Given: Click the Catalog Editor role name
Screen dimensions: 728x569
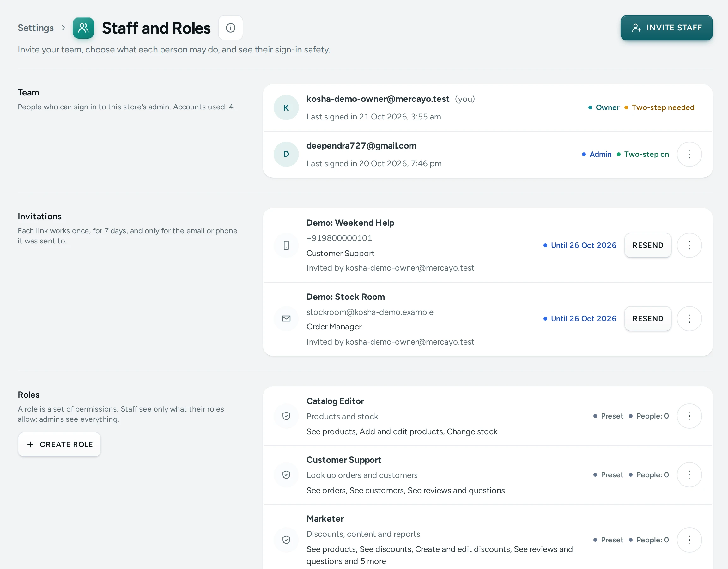Looking at the screenshot, I should click(x=335, y=401).
